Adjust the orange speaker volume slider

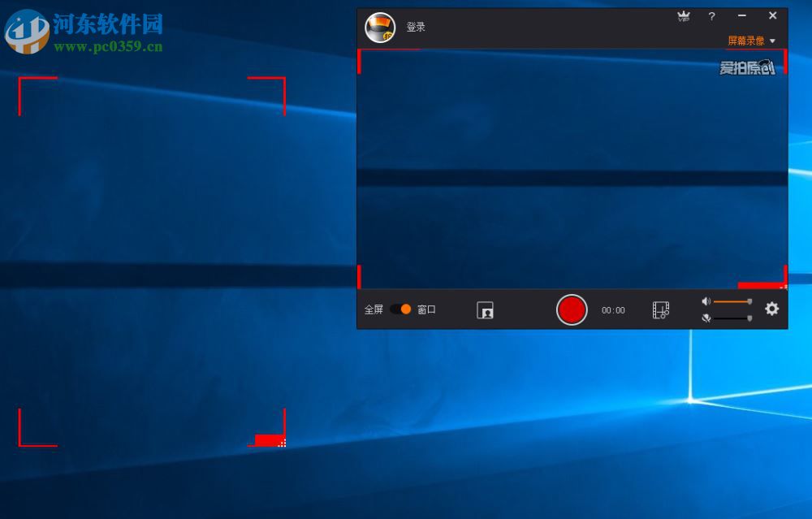click(x=732, y=301)
